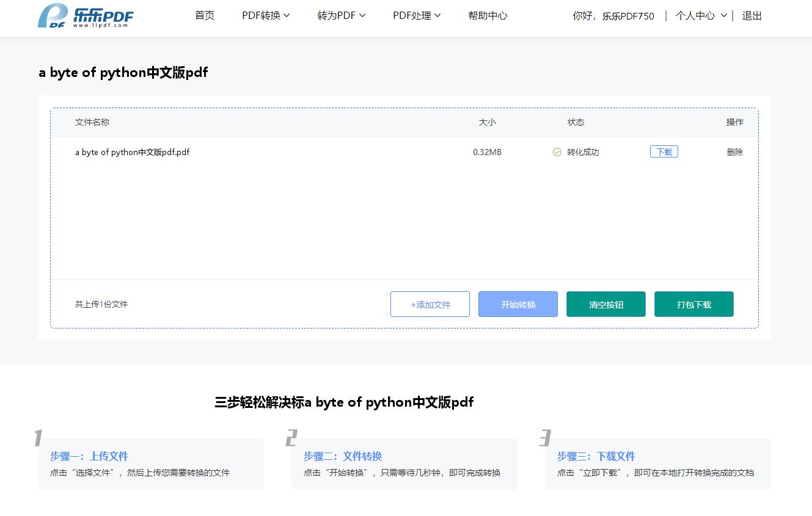Click the 清空按钮 button
This screenshot has width=812, height=516.
(606, 304)
